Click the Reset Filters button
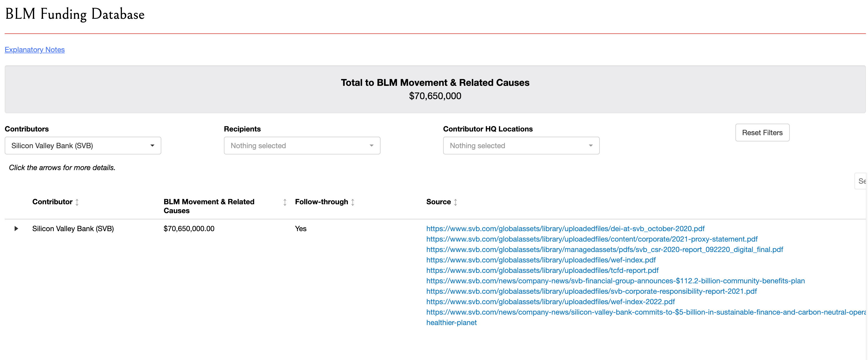The width and height of the screenshot is (868, 360). click(x=762, y=132)
